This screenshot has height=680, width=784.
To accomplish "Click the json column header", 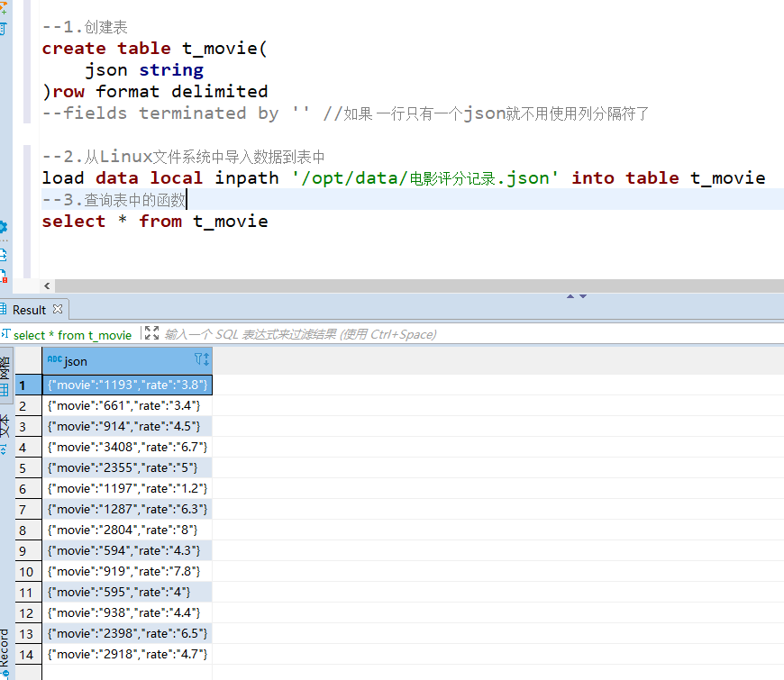I will 108,360.
